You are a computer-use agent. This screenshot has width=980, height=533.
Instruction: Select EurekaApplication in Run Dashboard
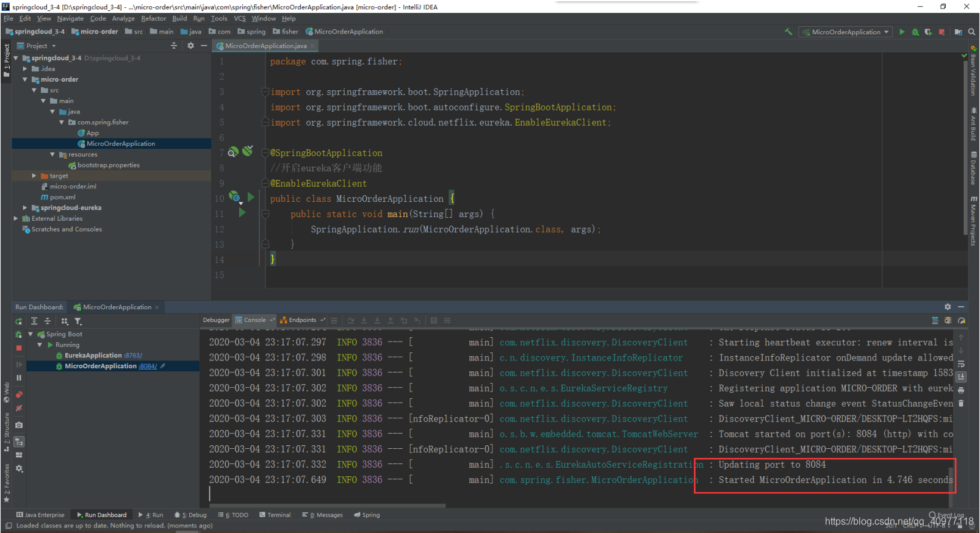coord(93,356)
